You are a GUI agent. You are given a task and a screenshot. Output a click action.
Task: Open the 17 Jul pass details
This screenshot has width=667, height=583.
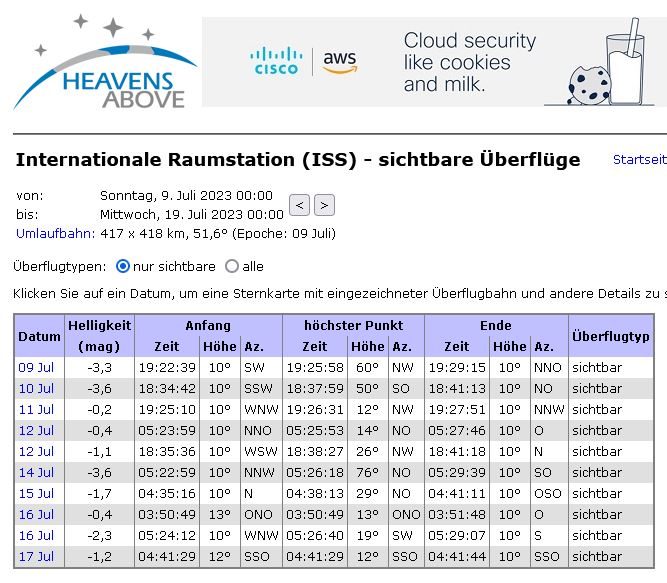36,556
